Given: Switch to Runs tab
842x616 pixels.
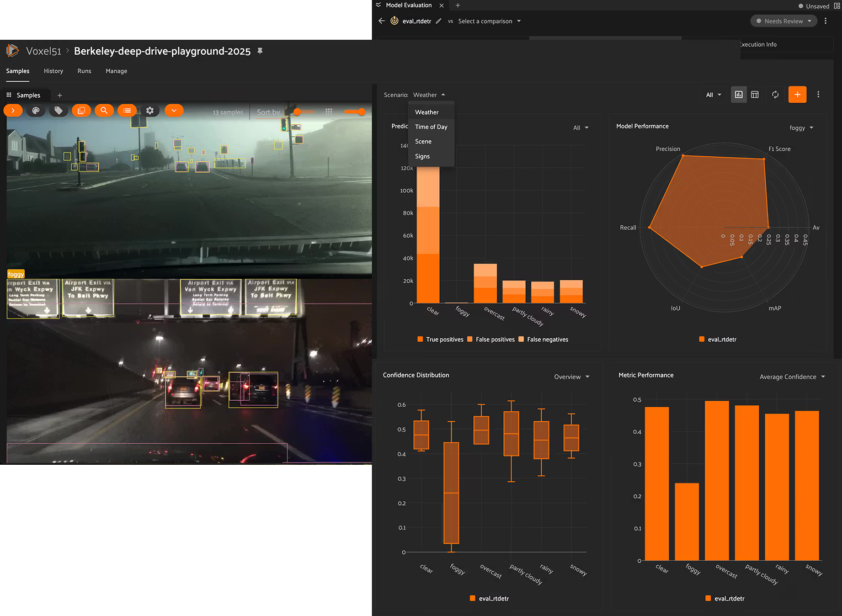Looking at the screenshot, I should pyautogui.click(x=84, y=71).
